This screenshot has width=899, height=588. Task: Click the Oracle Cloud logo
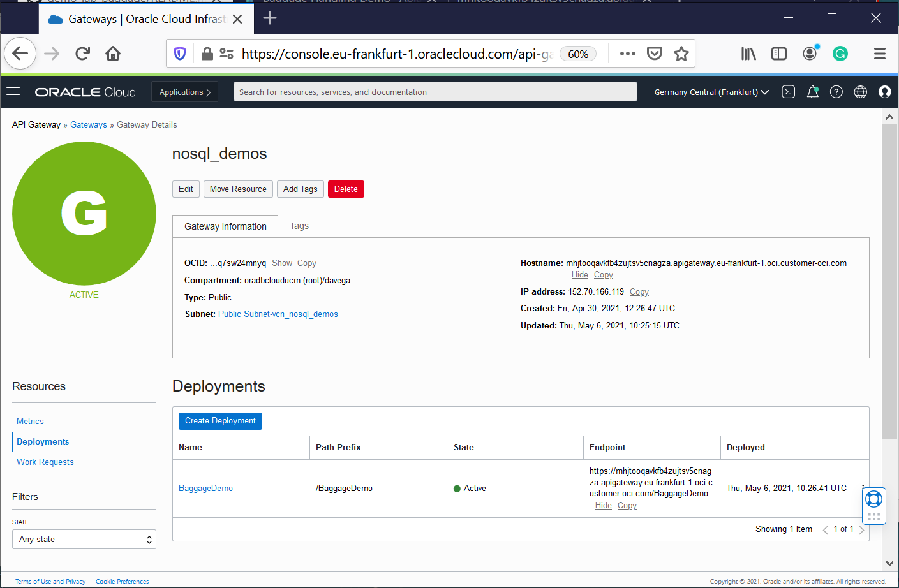point(85,92)
